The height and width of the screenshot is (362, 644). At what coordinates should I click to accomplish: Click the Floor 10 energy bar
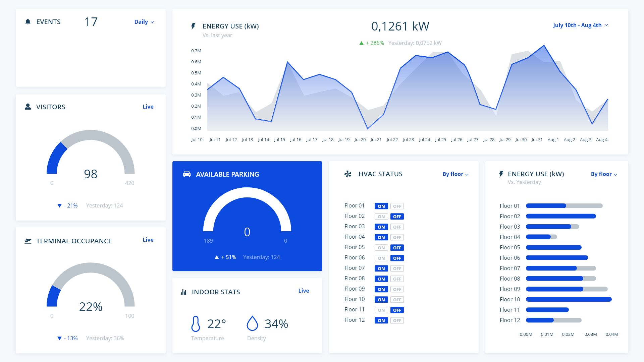[x=569, y=299]
